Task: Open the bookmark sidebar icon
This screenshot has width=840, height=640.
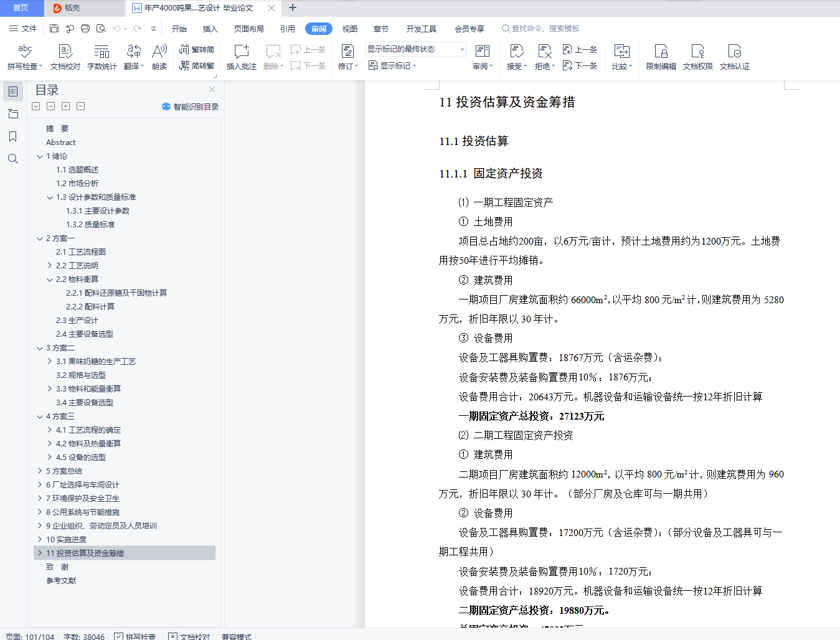Action: click(x=13, y=136)
